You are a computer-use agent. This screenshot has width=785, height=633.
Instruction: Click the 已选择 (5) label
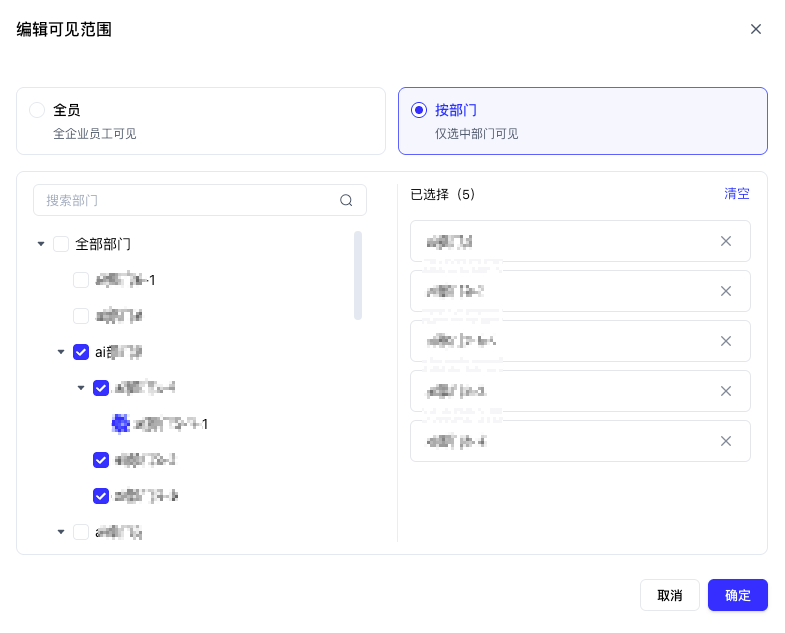click(443, 194)
